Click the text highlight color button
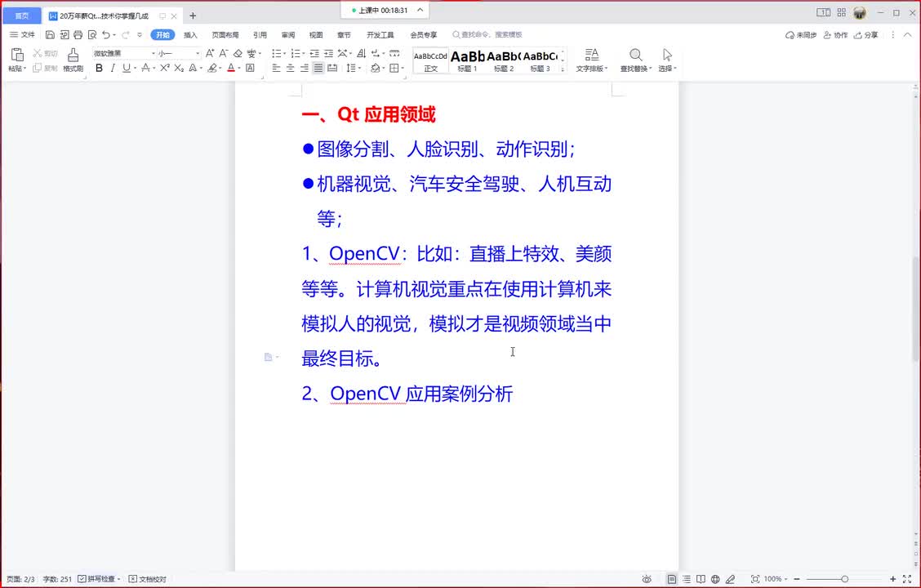921x588 pixels. (x=212, y=68)
